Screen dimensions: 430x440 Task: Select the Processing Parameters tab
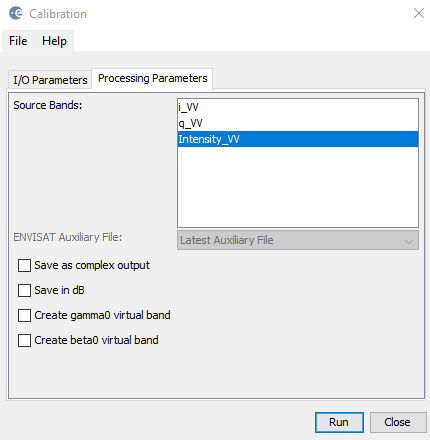pyautogui.click(x=152, y=78)
